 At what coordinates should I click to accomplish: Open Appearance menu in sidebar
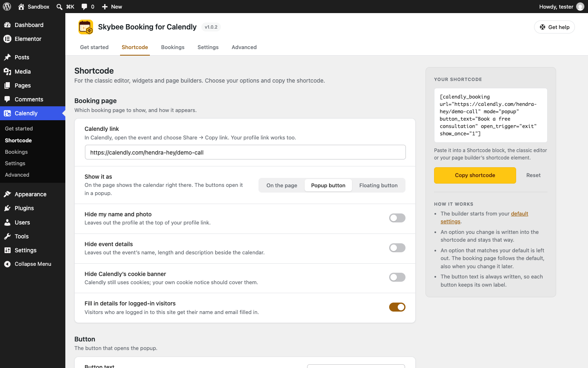[x=33, y=194]
